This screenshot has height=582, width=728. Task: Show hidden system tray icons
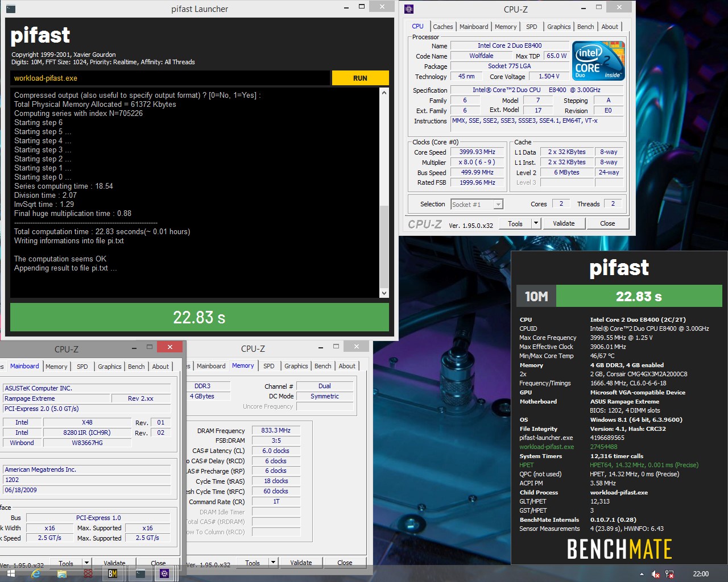pos(642,574)
